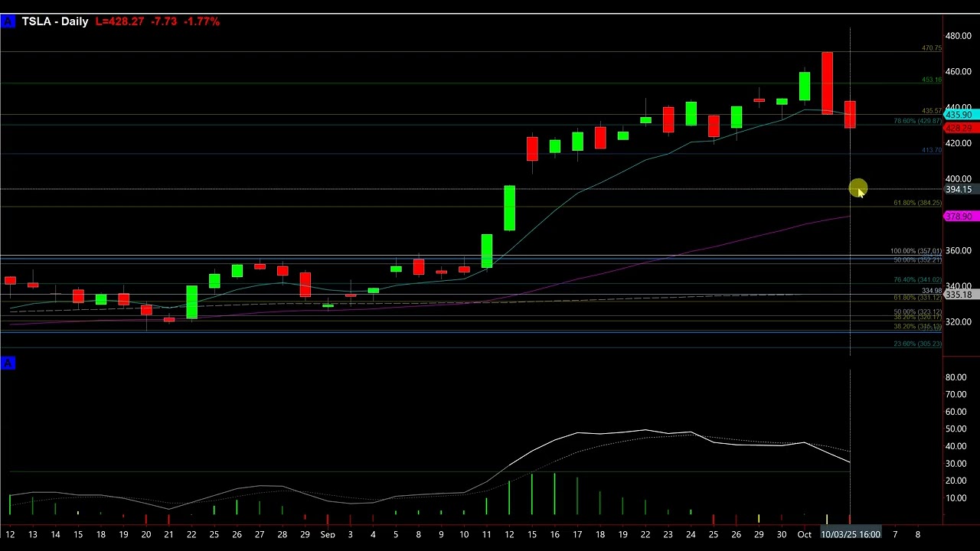This screenshot has width=980, height=551.
Task: Select the 78.60% (429.87) Fibonacci label
Action: point(916,121)
